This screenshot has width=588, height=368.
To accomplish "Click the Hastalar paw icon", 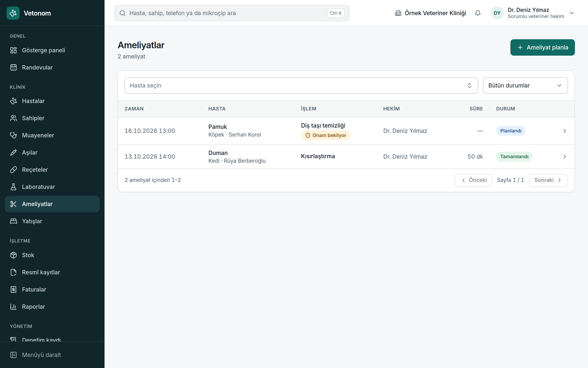I will coord(13,101).
